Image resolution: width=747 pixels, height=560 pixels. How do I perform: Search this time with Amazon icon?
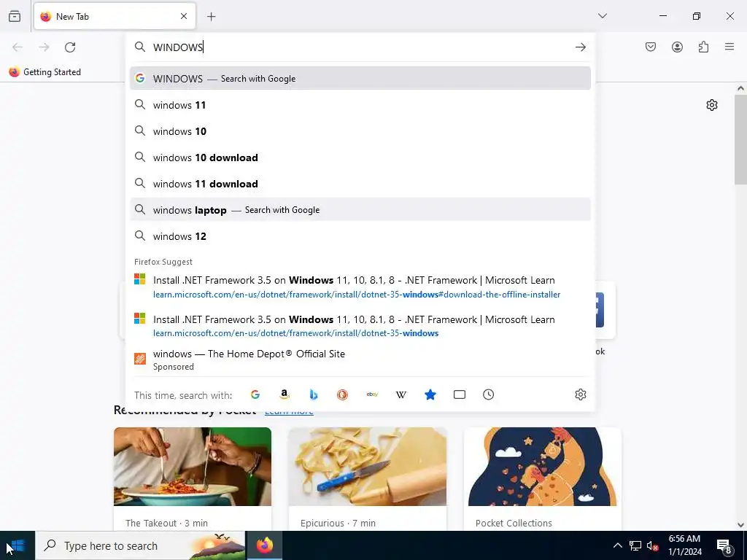click(x=285, y=394)
